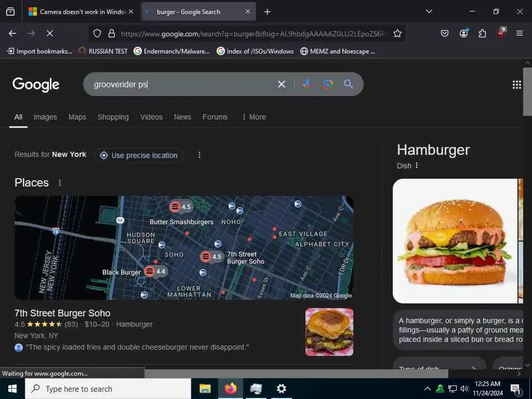Open Windows Start menu

12,389
